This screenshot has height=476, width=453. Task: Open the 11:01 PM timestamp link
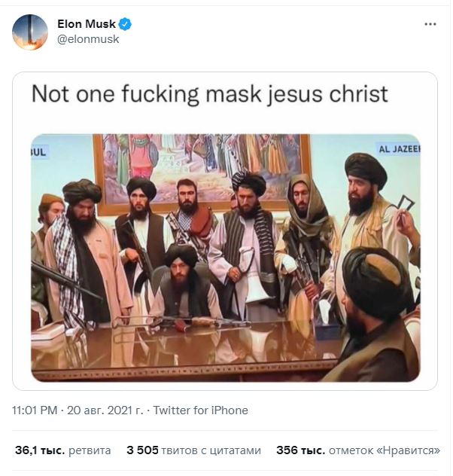35,410
